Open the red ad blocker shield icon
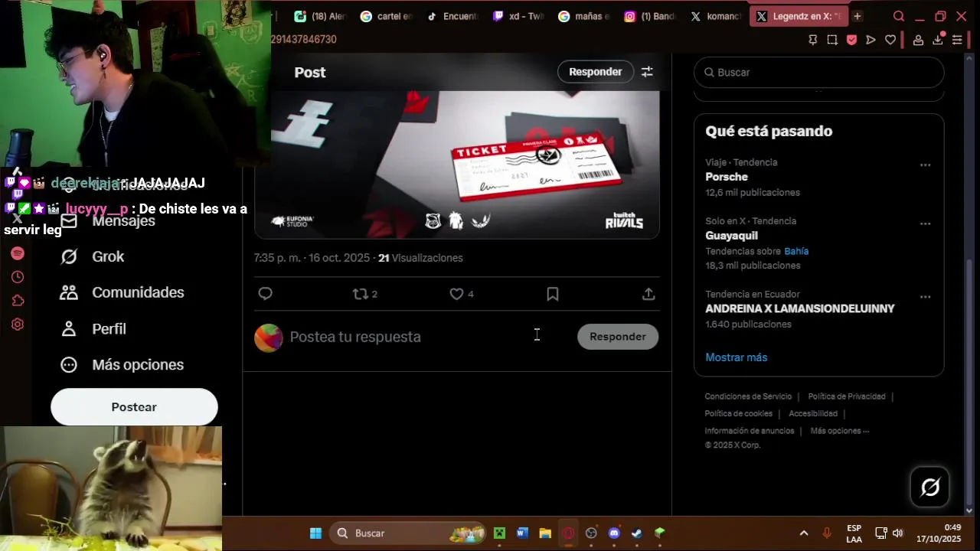 [851, 40]
